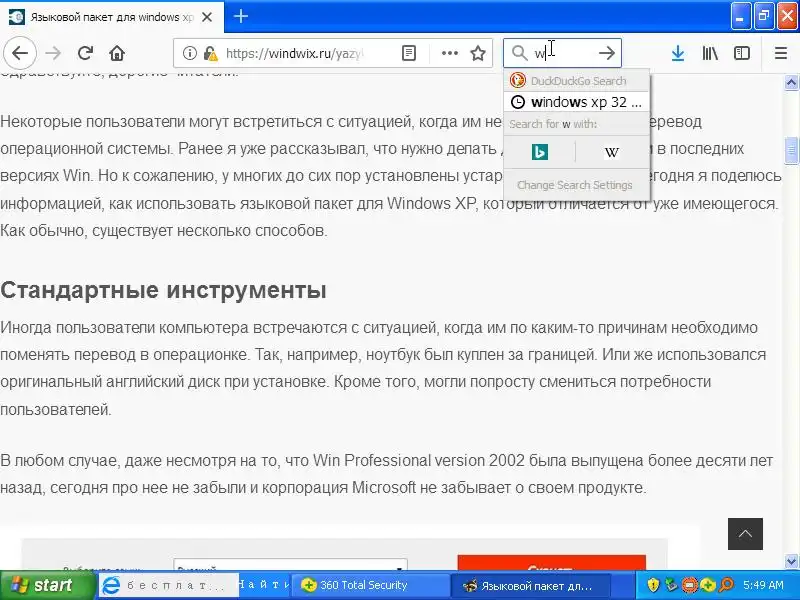This screenshot has height=600, width=800.
Task: Click the address bar URL windwix.ru
Action: 294,53
